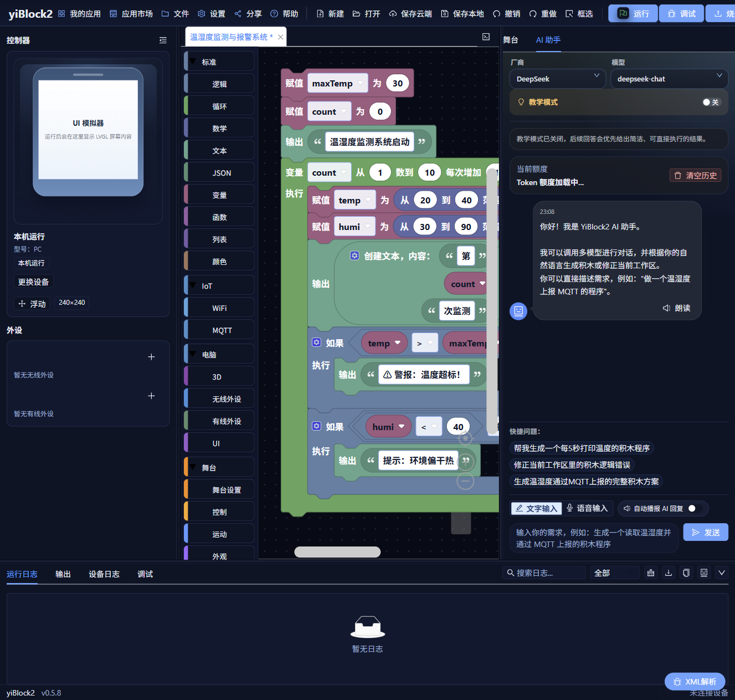This screenshot has height=700, width=735.
Task: Click 撤销 to undo the last action
Action: click(507, 14)
